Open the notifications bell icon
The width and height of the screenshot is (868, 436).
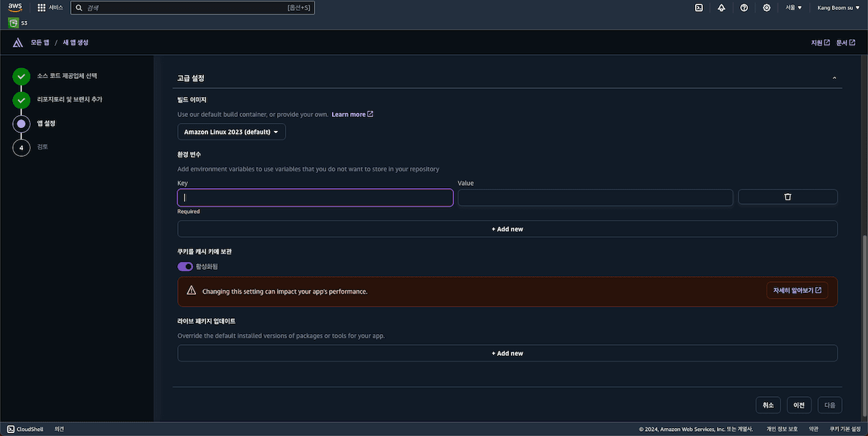click(721, 7)
